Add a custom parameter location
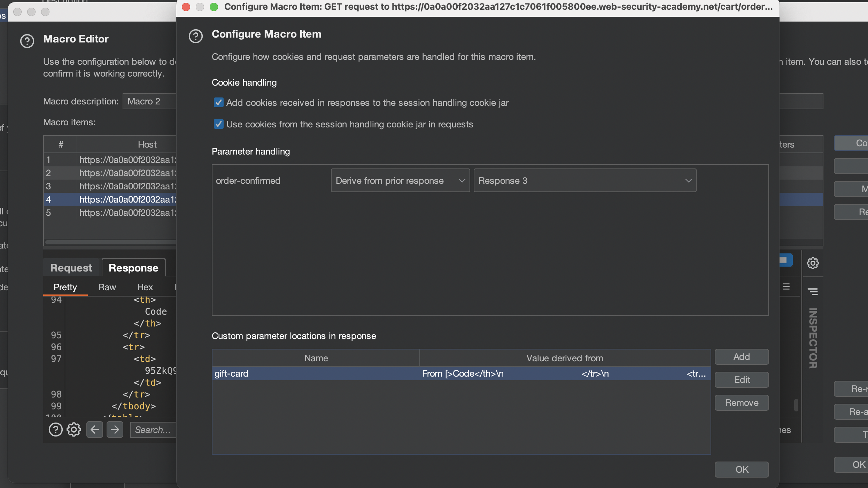Image resolution: width=868 pixels, height=488 pixels. 741,357
